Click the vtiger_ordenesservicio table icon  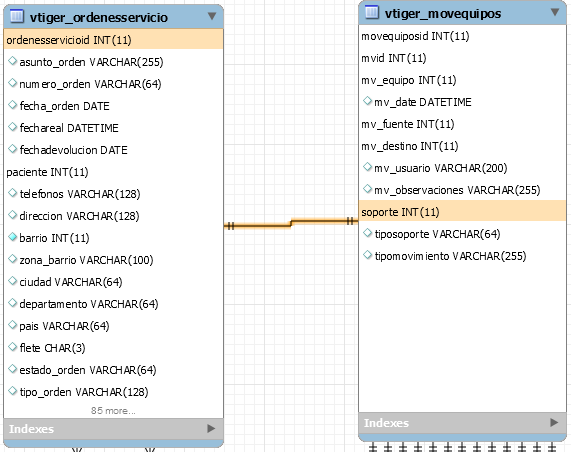(17, 16)
